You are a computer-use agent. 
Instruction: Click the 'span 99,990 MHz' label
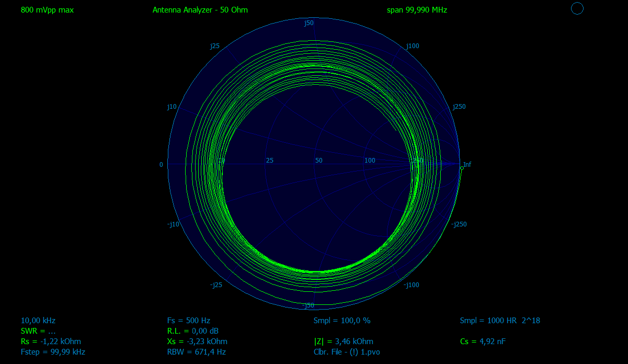(x=417, y=10)
